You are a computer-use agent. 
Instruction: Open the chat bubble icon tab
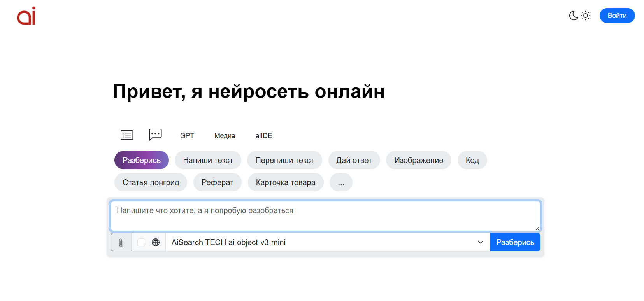(155, 135)
